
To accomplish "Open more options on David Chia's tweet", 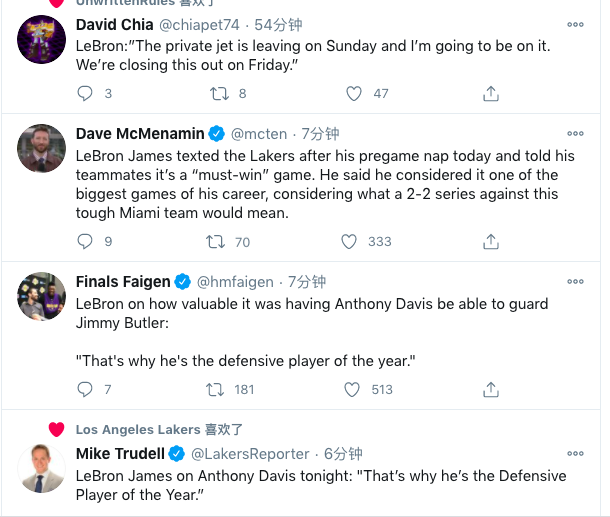I will [x=575, y=25].
